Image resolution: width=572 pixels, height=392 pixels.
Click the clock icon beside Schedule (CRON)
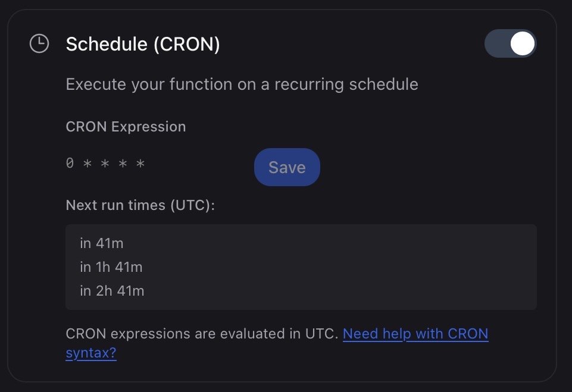tap(39, 43)
